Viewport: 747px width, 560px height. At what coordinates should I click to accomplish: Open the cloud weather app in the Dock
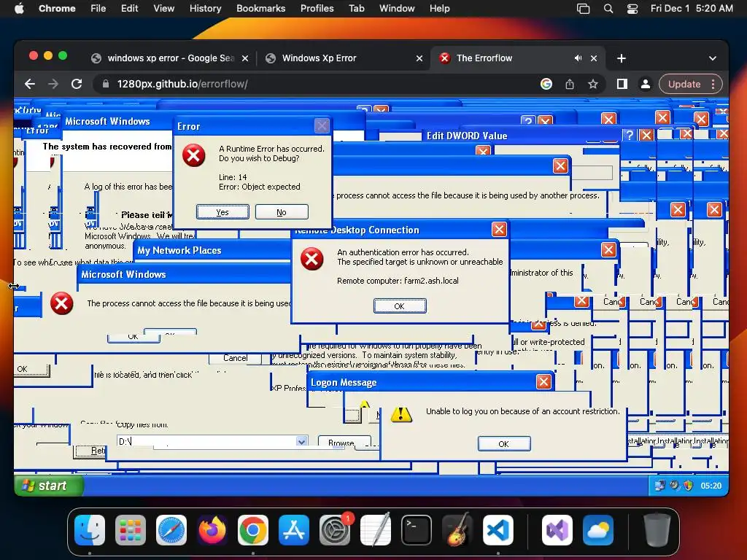(x=598, y=530)
